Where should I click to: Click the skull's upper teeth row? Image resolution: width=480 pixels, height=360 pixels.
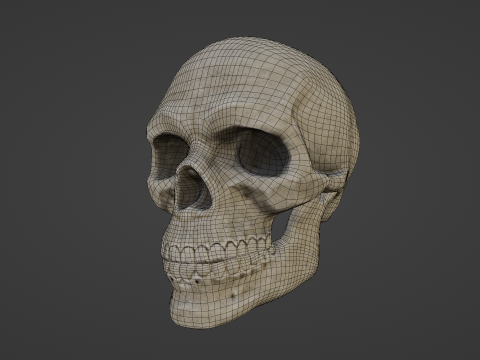click(217, 248)
